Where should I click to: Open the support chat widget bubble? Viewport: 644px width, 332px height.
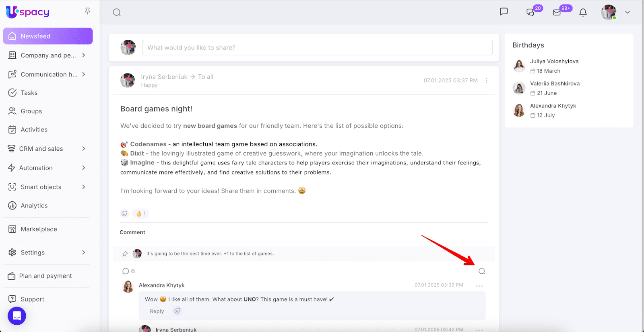(x=17, y=316)
